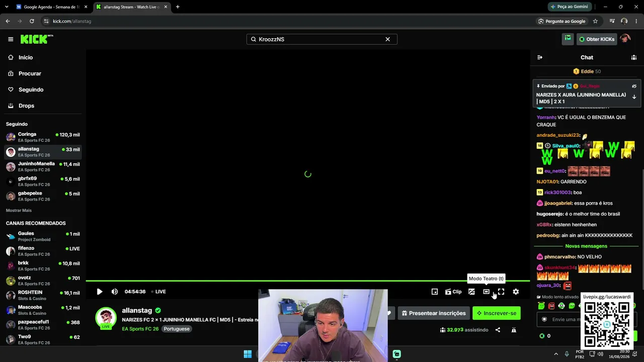Open the EA Sports FC 26 category link
Viewport: 644px width, 362px height.
pyautogui.click(x=140, y=329)
